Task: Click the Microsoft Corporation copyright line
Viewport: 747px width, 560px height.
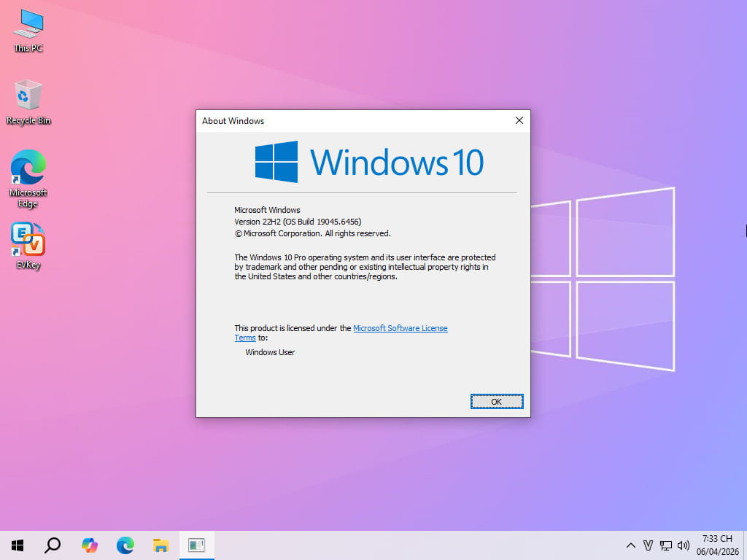Action: [312, 233]
